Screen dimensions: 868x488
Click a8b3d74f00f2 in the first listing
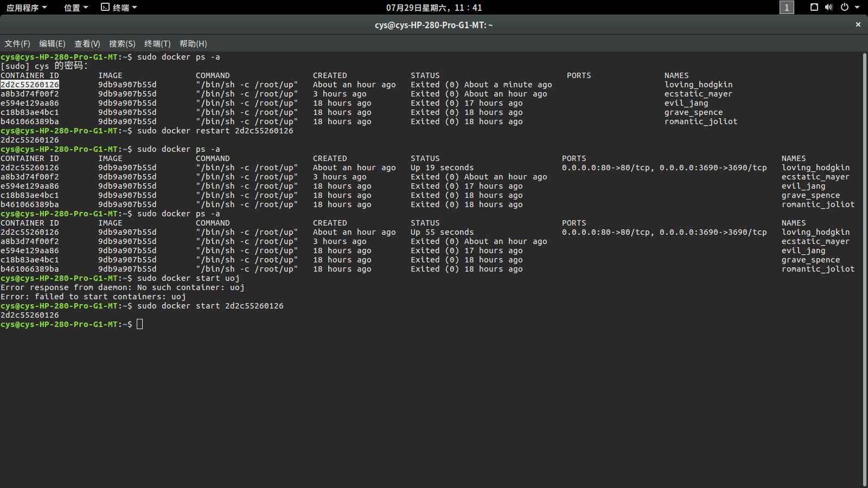(30, 94)
